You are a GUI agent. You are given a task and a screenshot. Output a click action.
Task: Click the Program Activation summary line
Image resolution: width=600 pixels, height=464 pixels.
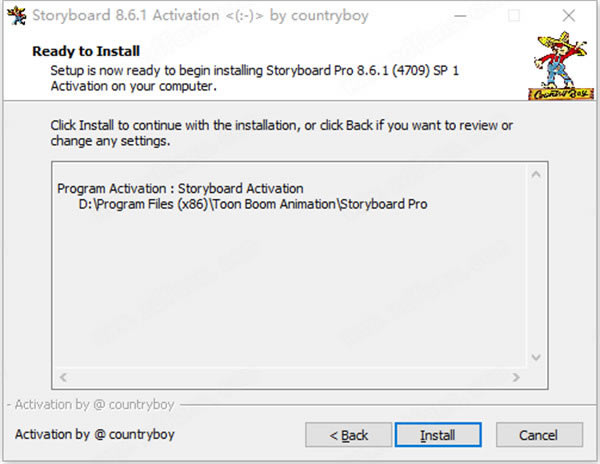point(180,189)
